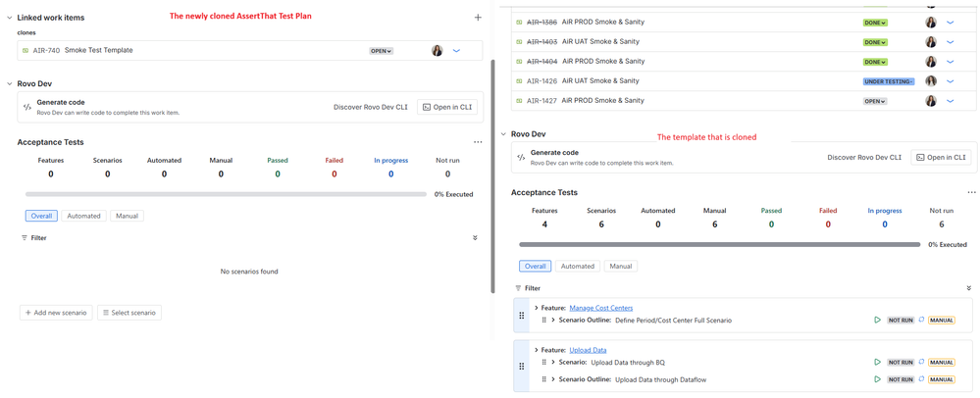Expand blue chevron on AIR-1427 row
This screenshot has height=398, width=980.
pyautogui.click(x=951, y=101)
